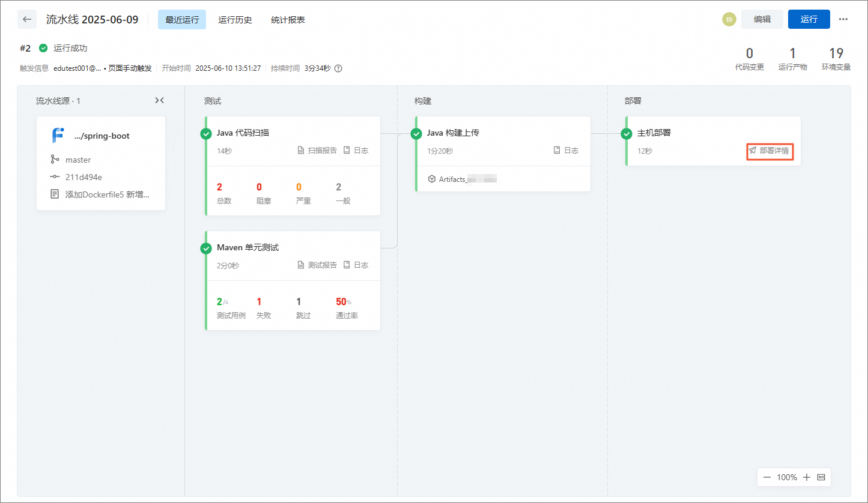Open 部署详情 for 主机部署
The image size is (868, 503).
pyautogui.click(x=769, y=151)
